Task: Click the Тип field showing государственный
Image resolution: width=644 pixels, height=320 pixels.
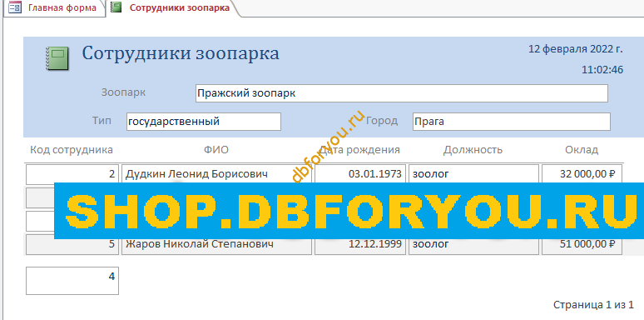Action: [x=204, y=122]
